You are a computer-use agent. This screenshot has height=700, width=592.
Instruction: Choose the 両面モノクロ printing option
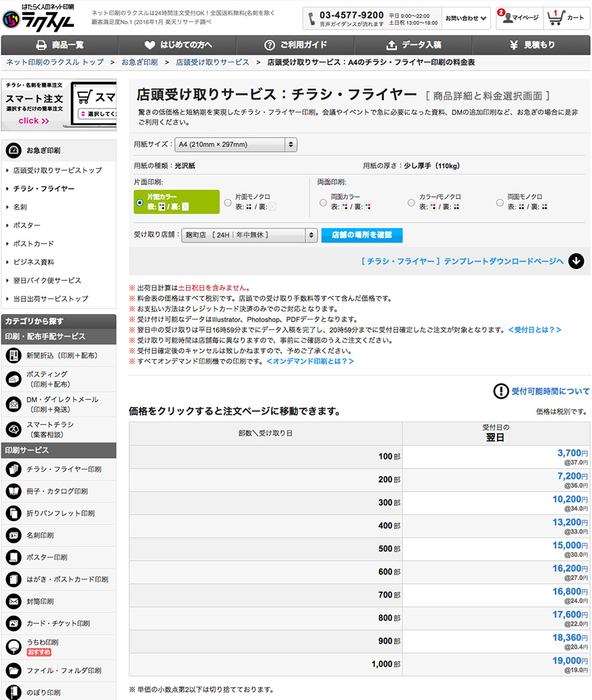(500, 202)
